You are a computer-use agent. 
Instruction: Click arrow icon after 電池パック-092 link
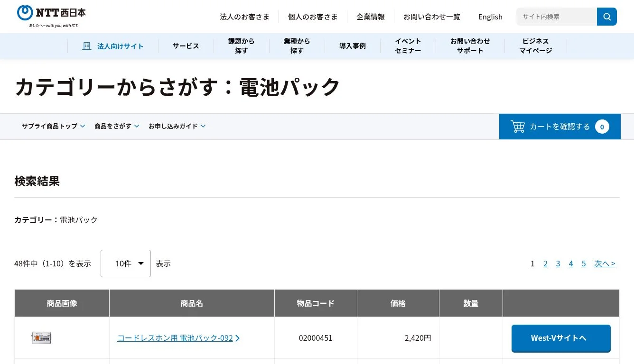[x=238, y=338]
